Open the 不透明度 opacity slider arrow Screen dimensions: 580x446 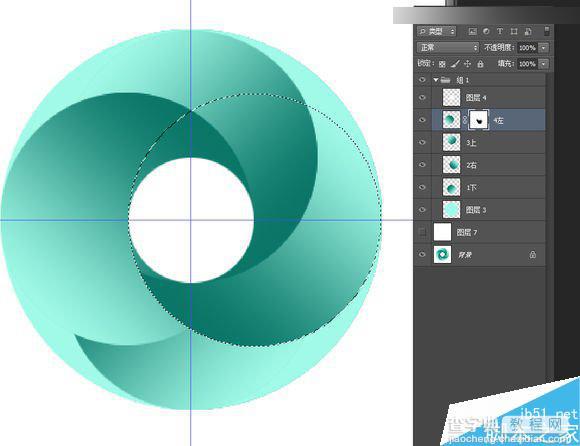(x=544, y=48)
